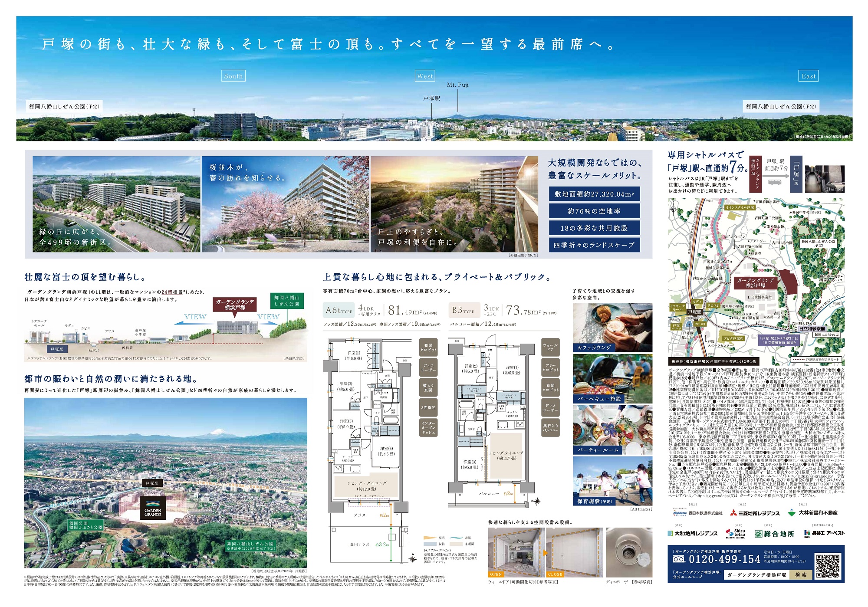Open the ディスポーザー reference photo
This screenshot has width=868, height=607.
point(629,552)
